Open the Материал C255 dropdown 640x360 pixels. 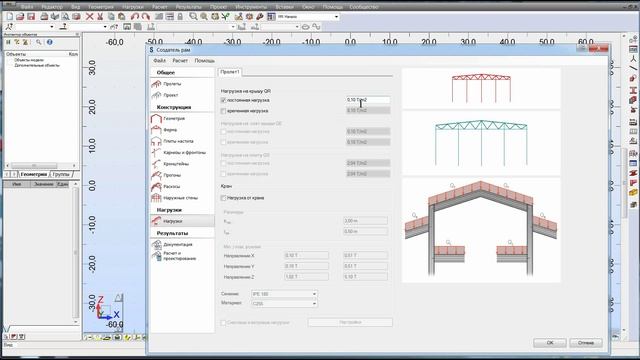coord(284,304)
